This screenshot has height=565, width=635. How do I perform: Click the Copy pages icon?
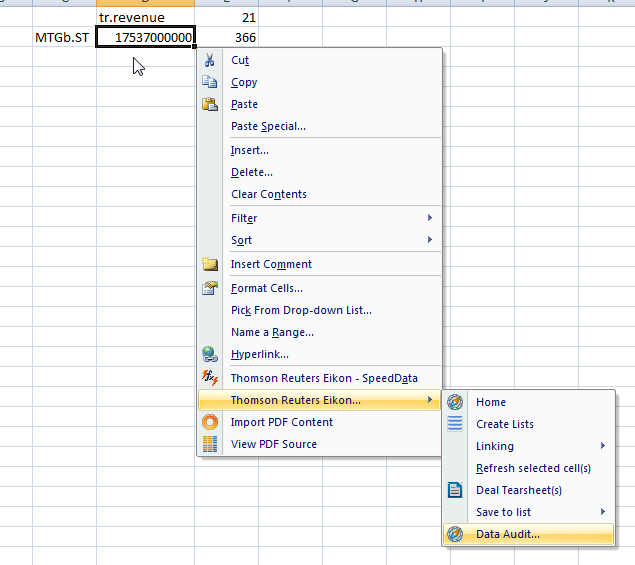point(210,82)
